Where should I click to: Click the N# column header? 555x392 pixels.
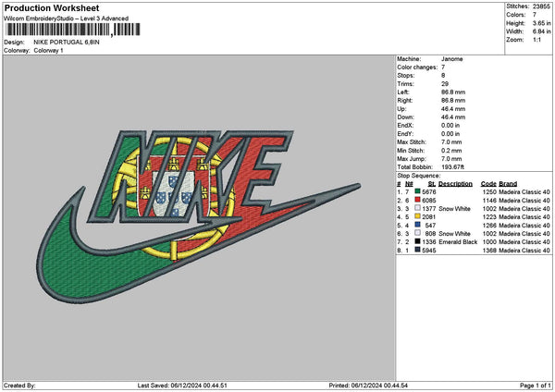point(409,184)
